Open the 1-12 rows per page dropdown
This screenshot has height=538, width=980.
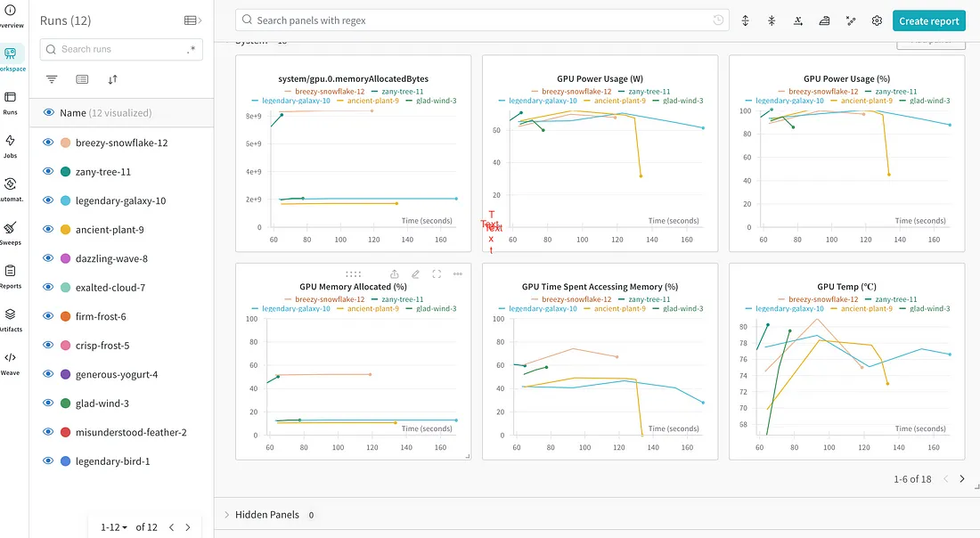114,527
